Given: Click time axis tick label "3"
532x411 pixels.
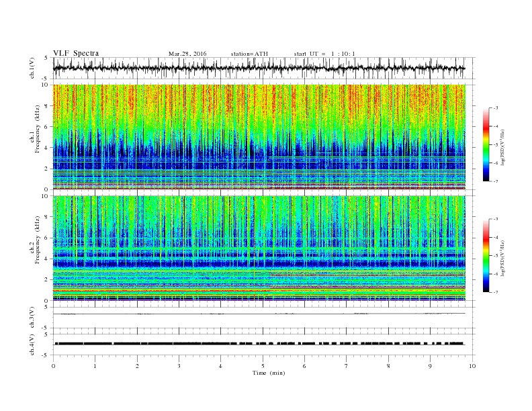Looking at the screenshot, I should (x=179, y=366).
